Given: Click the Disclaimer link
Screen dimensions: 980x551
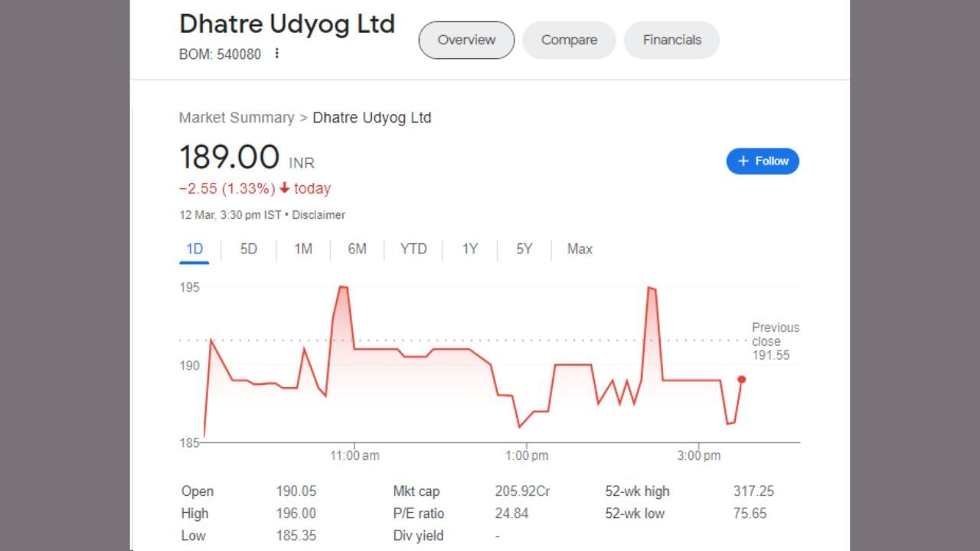Looking at the screenshot, I should click(318, 215).
